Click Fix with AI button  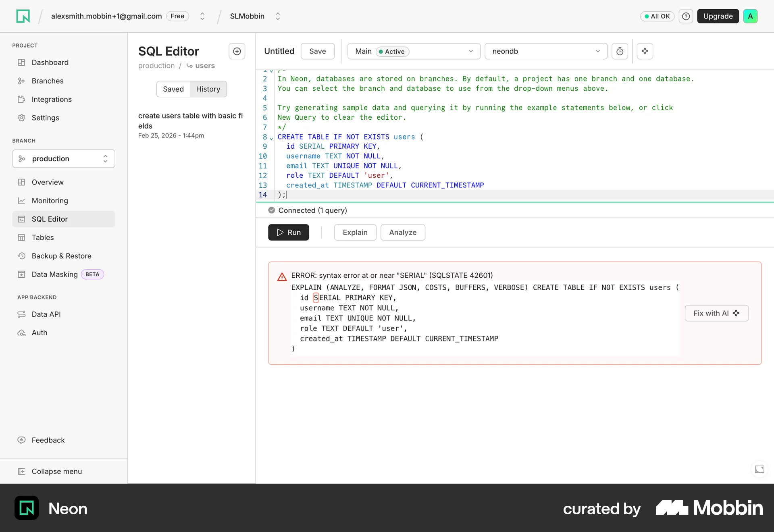(717, 313)
